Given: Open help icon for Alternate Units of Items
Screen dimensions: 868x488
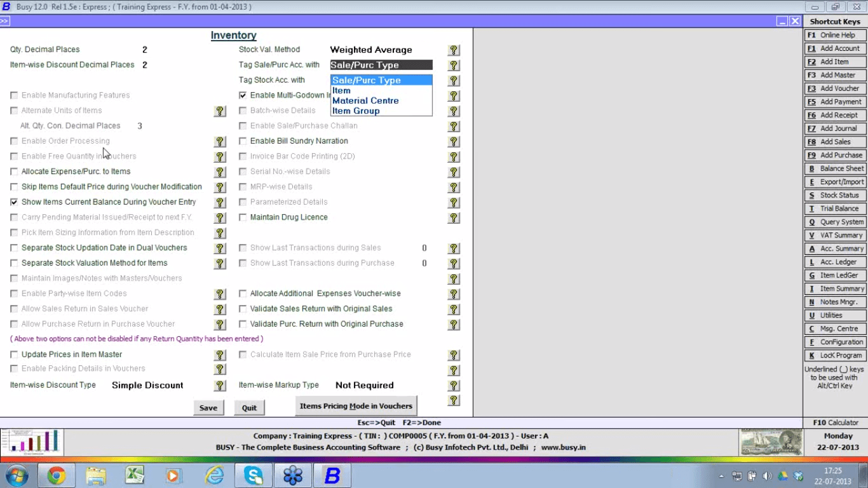Looking at the screenshot, I should 220,111.
